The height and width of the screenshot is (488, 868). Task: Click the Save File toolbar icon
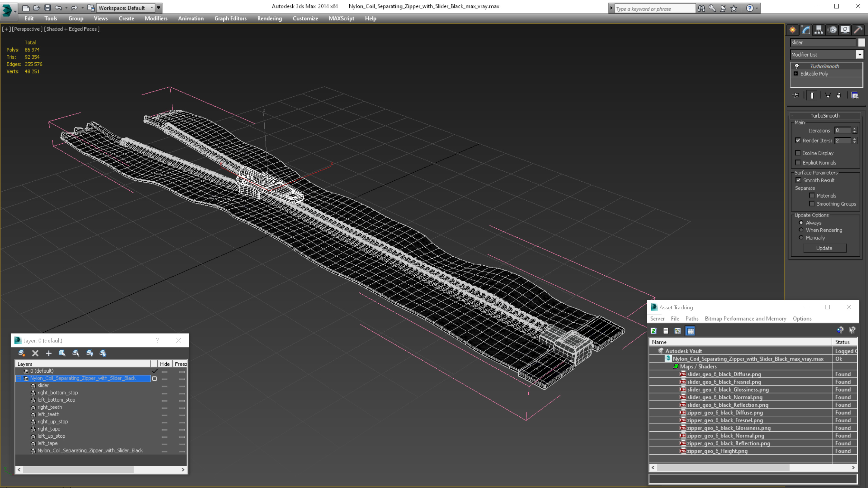(x=48, y=8)
